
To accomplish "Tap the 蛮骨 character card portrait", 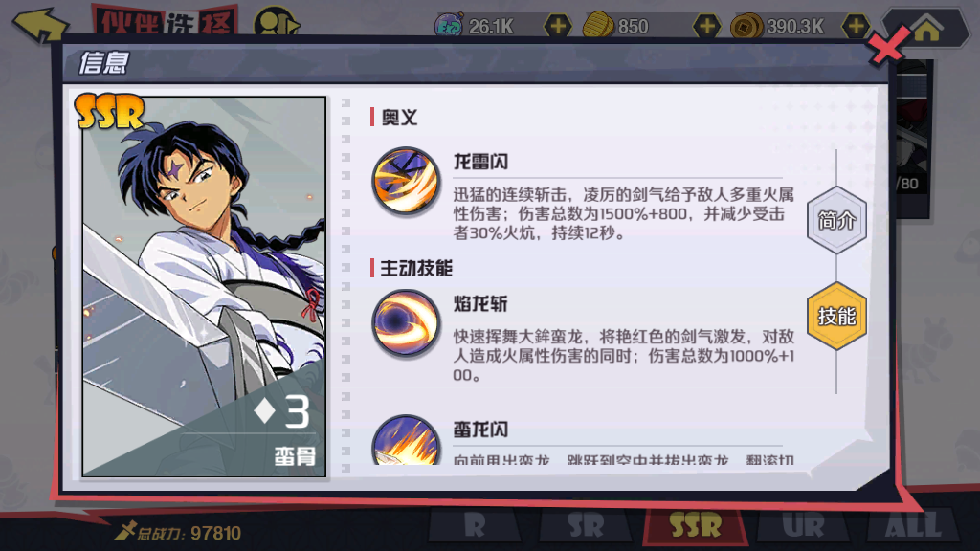I will (x=204, y=286).
